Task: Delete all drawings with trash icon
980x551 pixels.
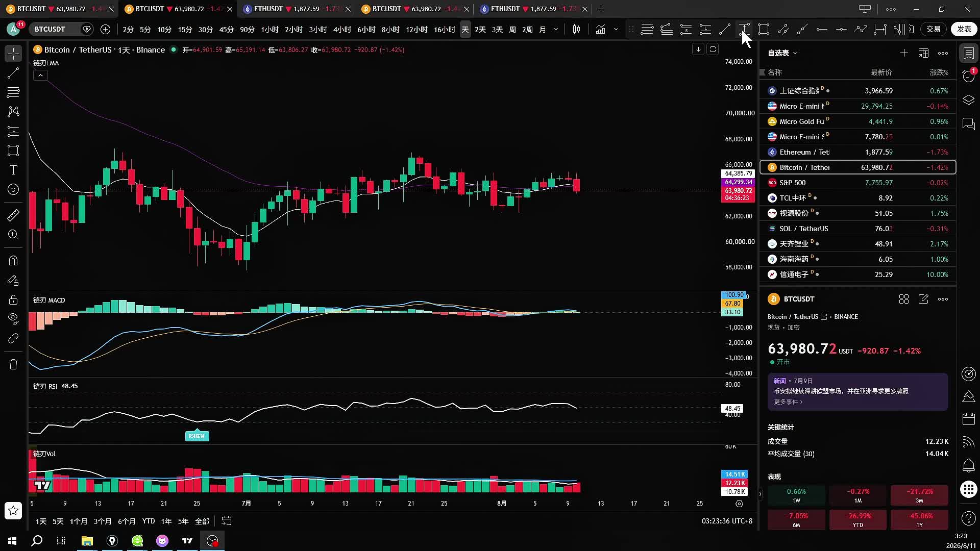Action: coord(13,364)
